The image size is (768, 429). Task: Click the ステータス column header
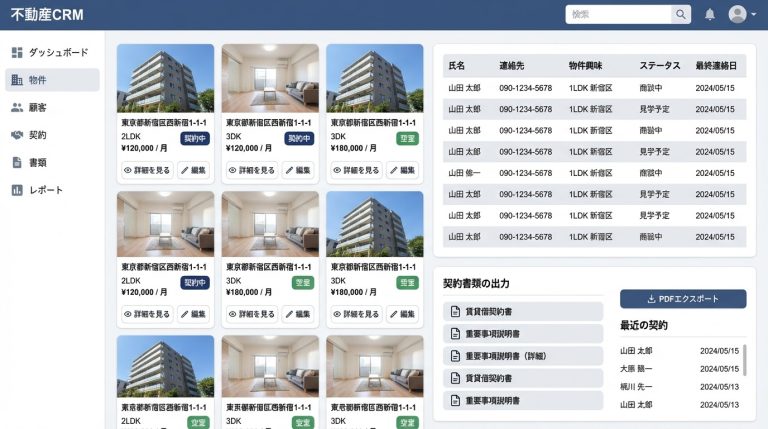tap(660, 65)
